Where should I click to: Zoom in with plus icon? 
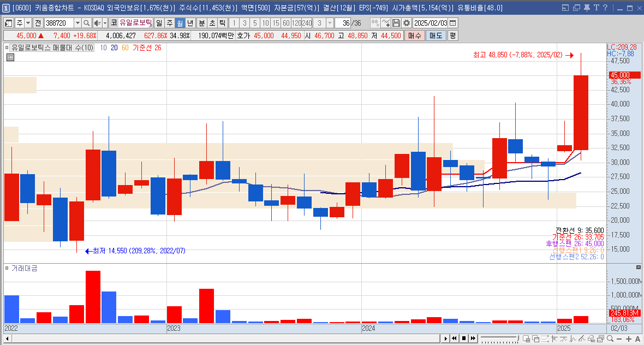pos(629,338)
